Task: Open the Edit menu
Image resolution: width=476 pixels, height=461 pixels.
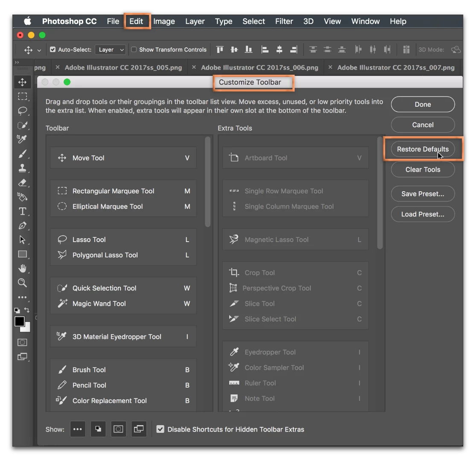Action: (x=136, y=21)
